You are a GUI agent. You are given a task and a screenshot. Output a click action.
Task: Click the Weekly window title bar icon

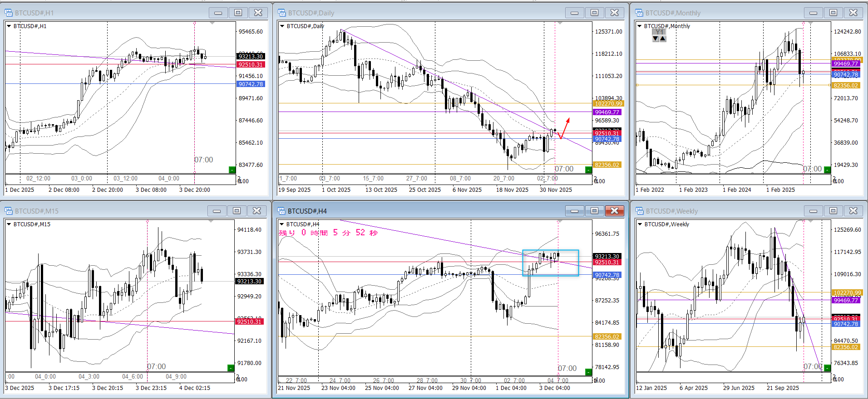tap(640, 211)
